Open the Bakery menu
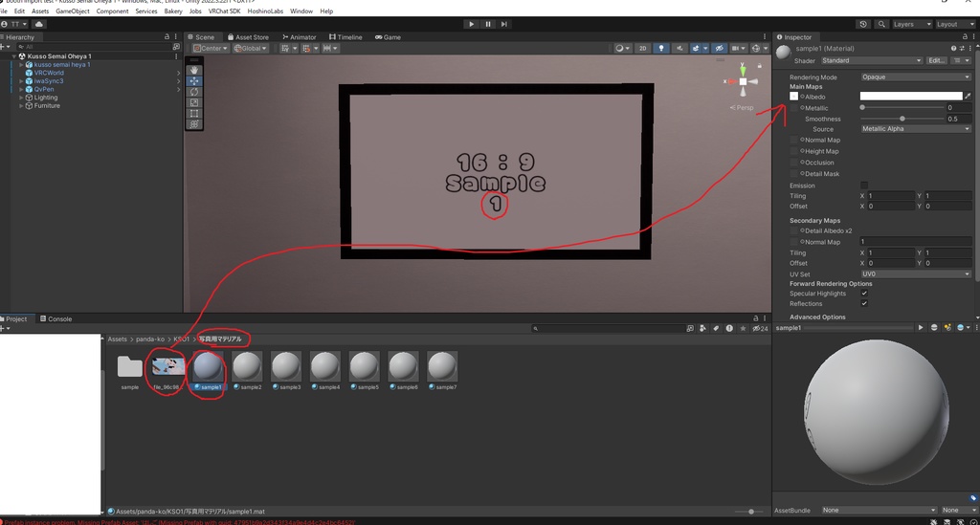Viewport: 980px width, 525px height. coord(173,11)
